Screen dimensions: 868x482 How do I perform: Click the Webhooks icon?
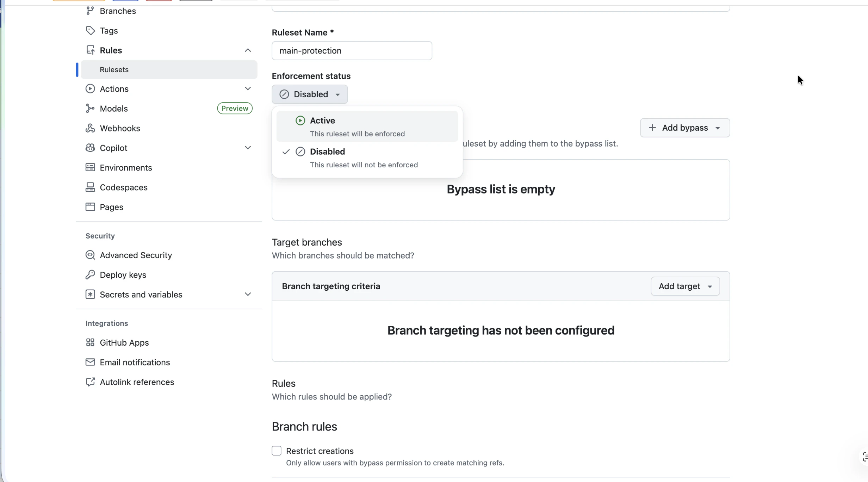90,128
